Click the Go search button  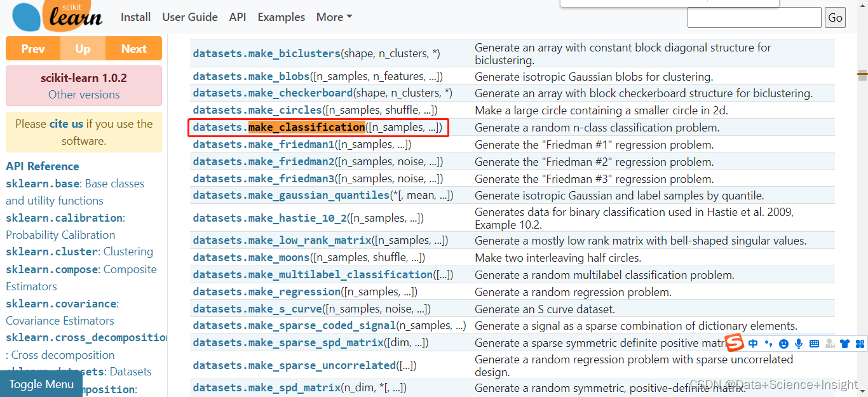coord(834,17)
